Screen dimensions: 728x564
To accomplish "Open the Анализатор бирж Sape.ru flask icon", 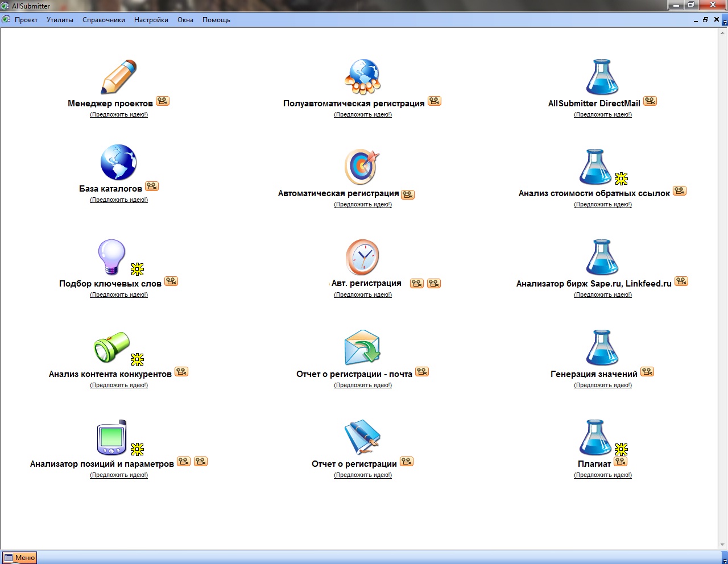I will click(602, 257).
